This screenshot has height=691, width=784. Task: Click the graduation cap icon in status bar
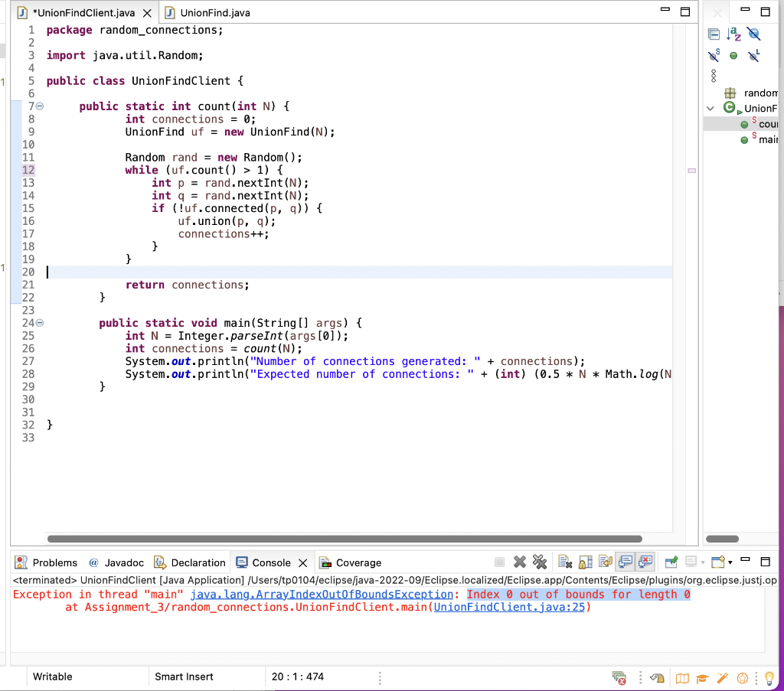tap(702, 677)
